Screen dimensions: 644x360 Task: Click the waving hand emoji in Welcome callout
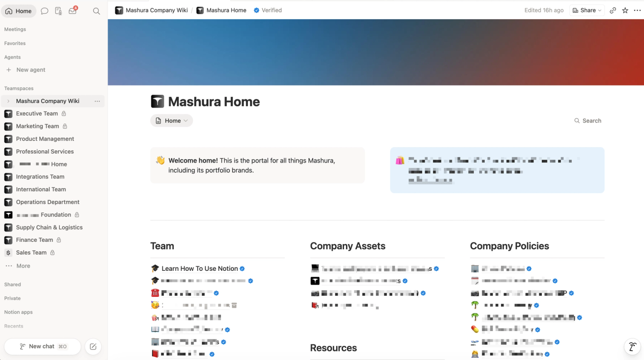(160, 160)
